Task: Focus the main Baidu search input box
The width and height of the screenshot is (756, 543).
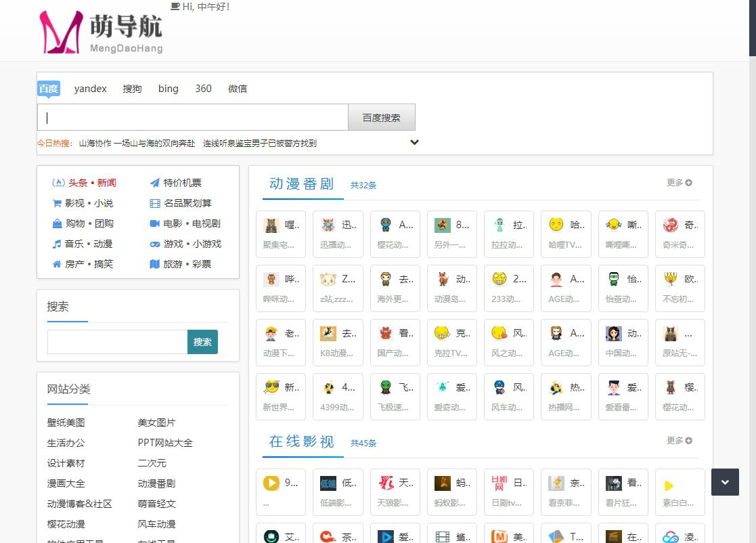Action: point(193,117)
